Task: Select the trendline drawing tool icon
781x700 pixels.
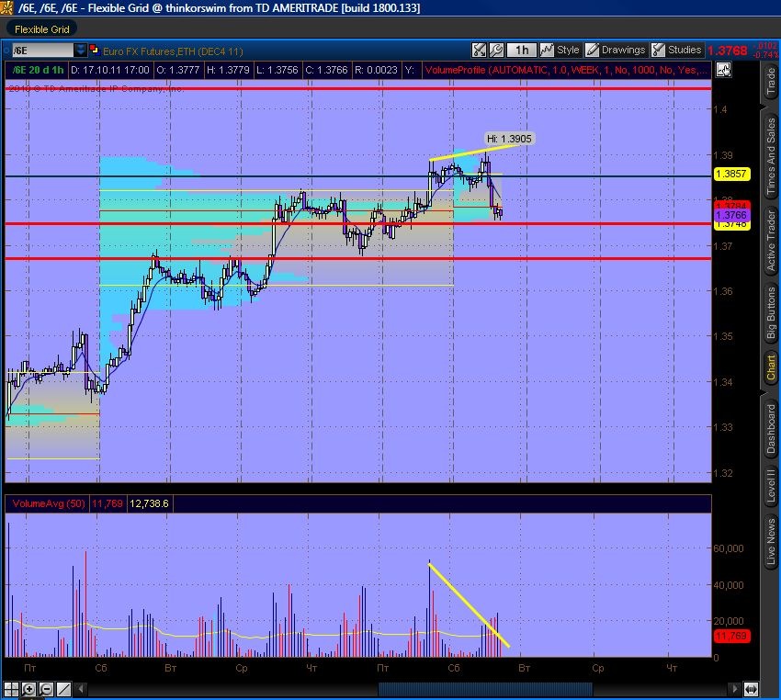Action: pos(63,689)
